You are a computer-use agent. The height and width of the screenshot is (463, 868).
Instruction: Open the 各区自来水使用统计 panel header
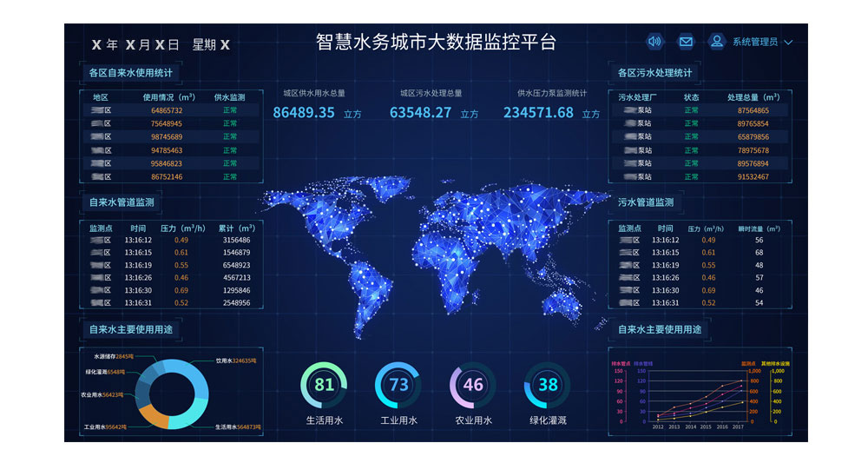click(130, 73)
